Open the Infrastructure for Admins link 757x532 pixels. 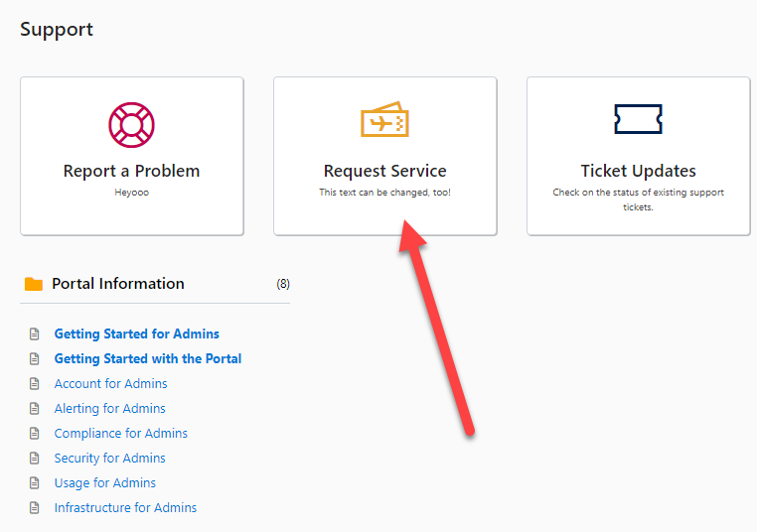point(125,508)
